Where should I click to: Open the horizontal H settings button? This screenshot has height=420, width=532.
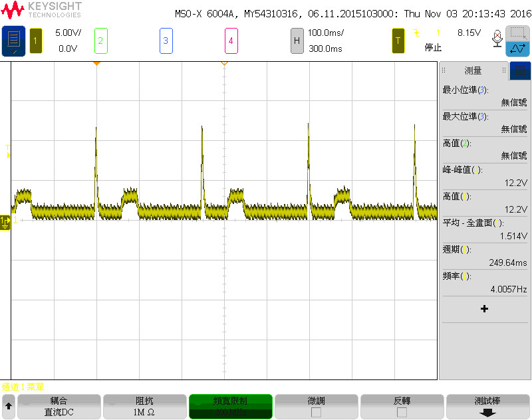click(297, 41)
